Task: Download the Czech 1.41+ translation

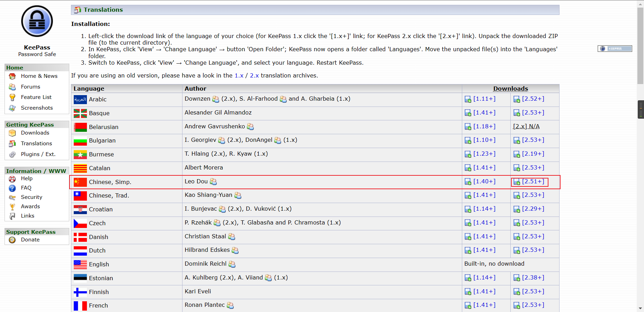Action: [x=484, y=223]
